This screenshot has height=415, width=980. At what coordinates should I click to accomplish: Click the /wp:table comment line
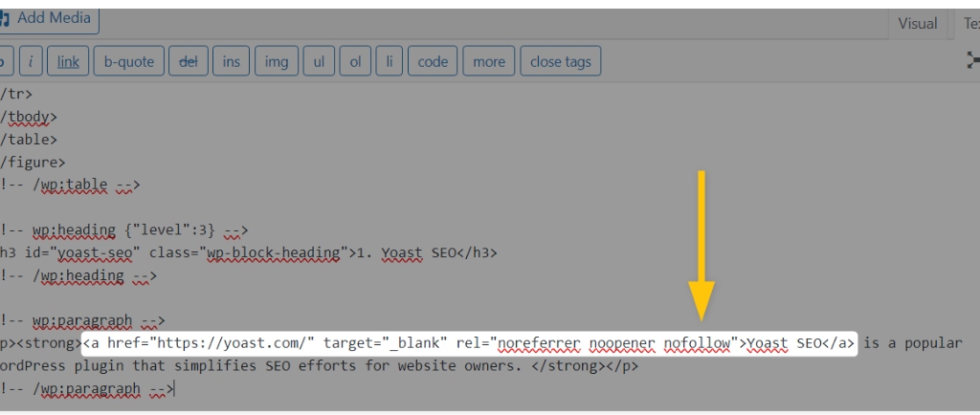coord(70,185)
